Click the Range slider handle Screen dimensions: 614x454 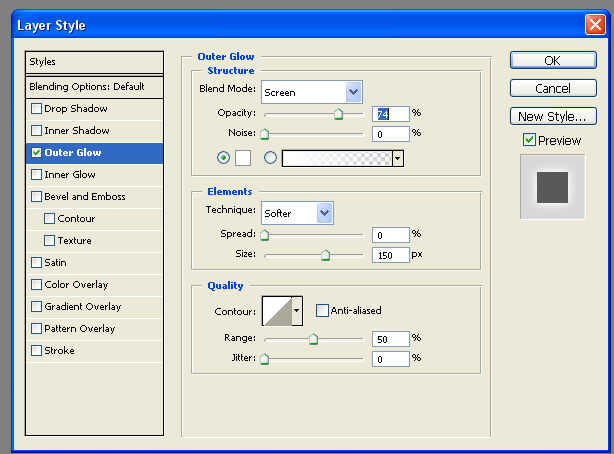click(313, 339)
